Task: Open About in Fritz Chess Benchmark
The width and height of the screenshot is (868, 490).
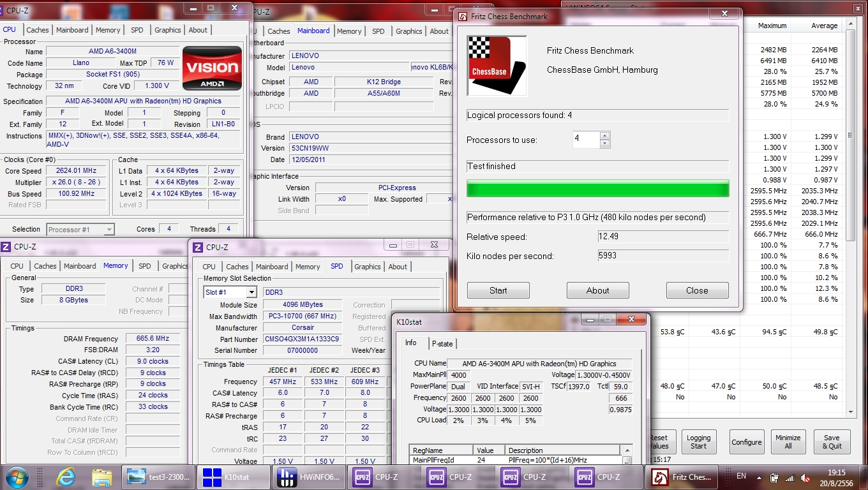Action: tap(598, 290)
